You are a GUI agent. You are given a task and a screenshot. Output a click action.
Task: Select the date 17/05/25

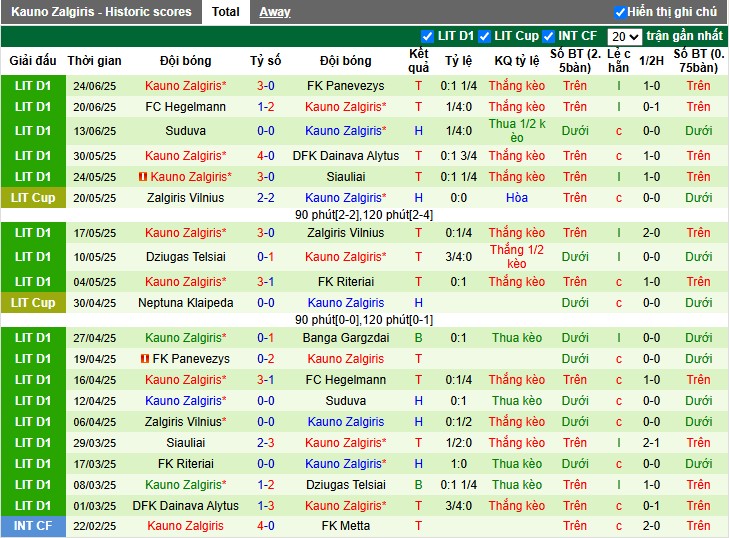coord(94,232)
